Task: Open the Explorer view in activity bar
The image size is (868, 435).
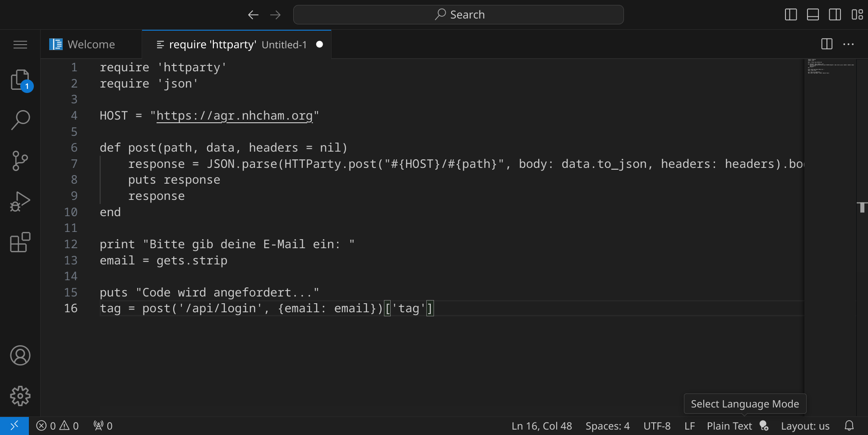Action: (20, 80)
